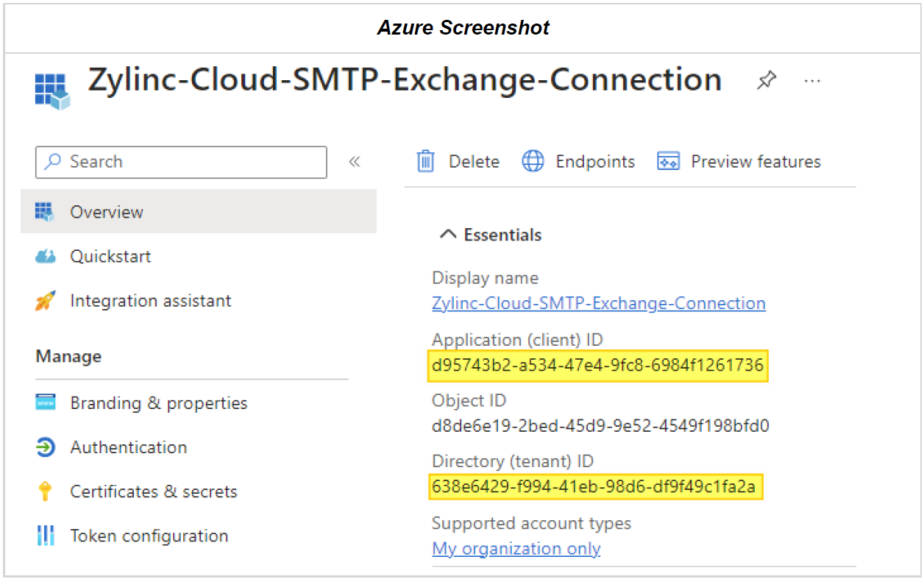This screenshot has height=579, width=924.
Task: Click the Quickstart cloud icon
Action: tap(46, 257)
